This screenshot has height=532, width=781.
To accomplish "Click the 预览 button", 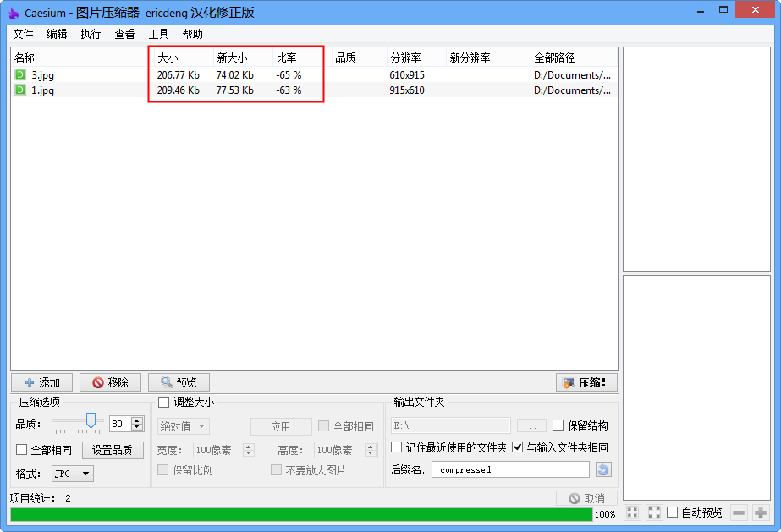I will tap(179, 382).
